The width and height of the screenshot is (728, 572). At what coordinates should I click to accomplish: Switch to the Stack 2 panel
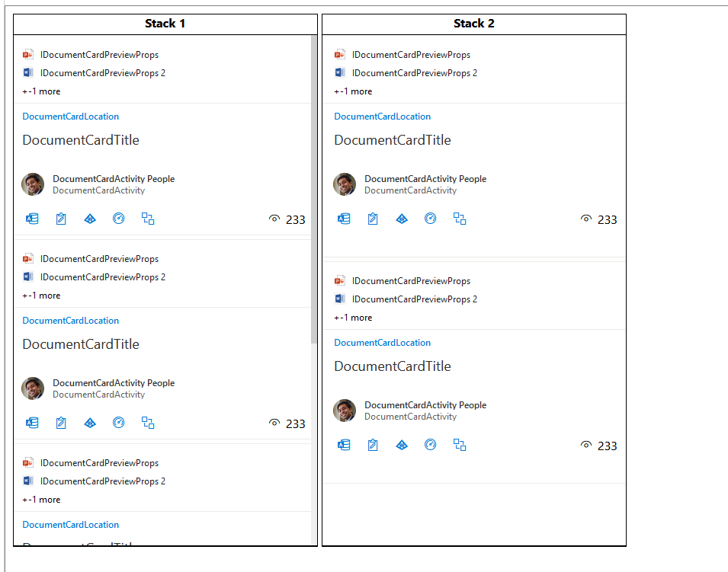pos(473,24)
